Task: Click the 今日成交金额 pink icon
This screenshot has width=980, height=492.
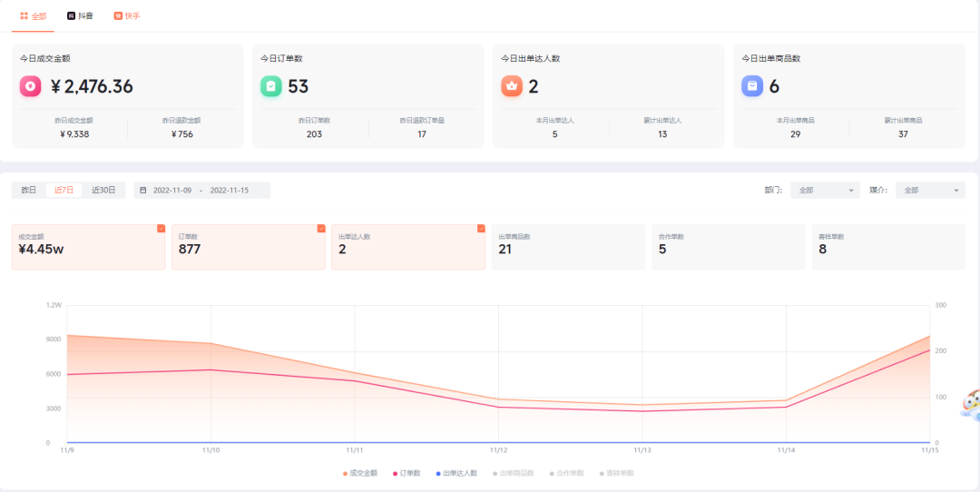Action: pyautogui.click(x=31, y=86)
